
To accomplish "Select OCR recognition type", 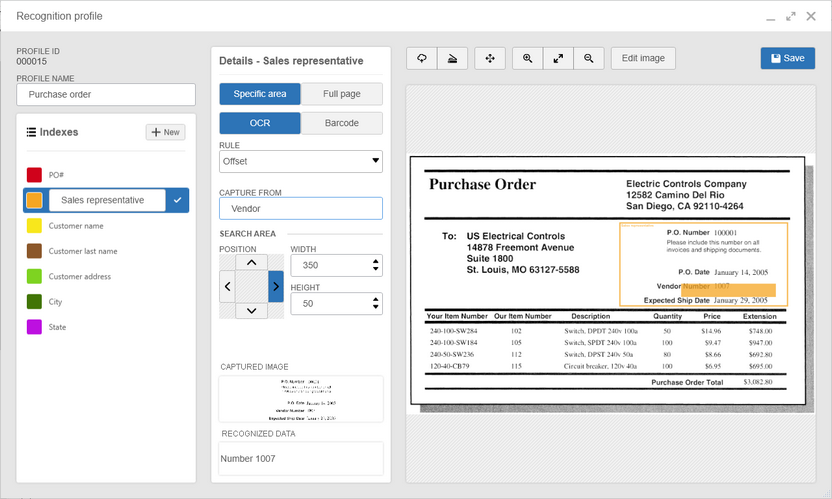I will click(x=260, y=123).
